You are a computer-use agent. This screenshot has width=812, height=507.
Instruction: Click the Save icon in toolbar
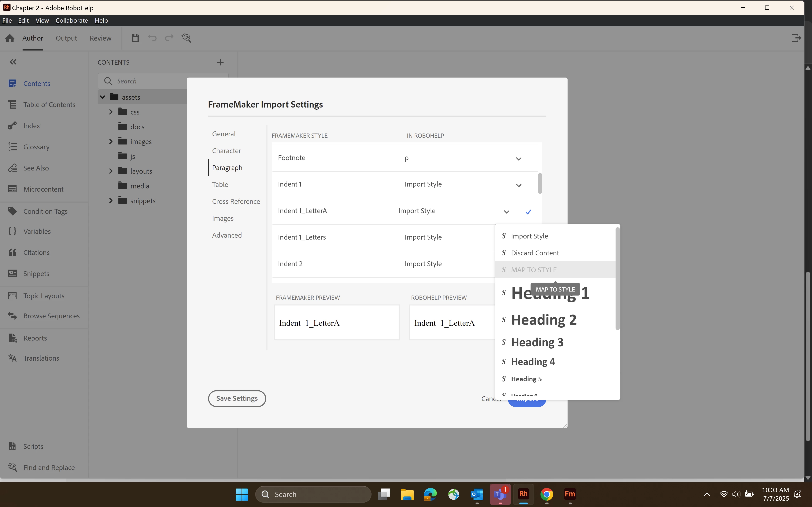tap(135, 38)
